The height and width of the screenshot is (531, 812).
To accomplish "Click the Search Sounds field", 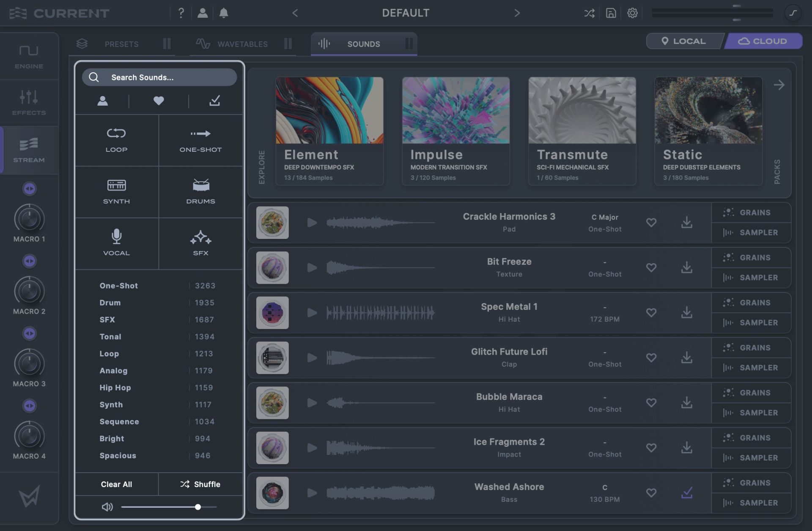I will coord(159,77).
